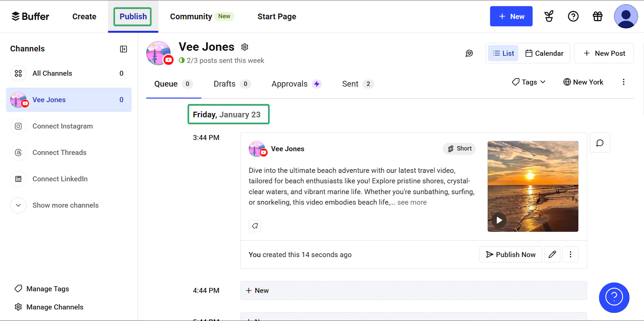This screenshot has height=321, width=644.
Task: Open the Queue tab
Action: point(173,84)
